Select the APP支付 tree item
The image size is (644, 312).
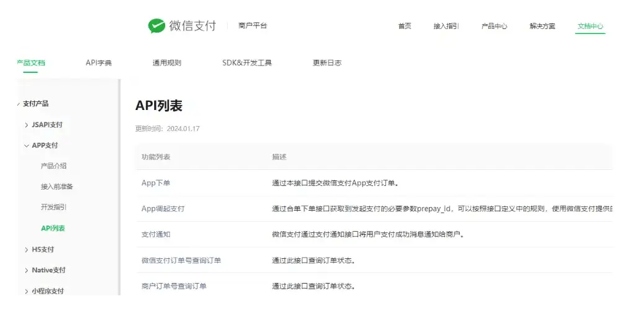(45, 145)
